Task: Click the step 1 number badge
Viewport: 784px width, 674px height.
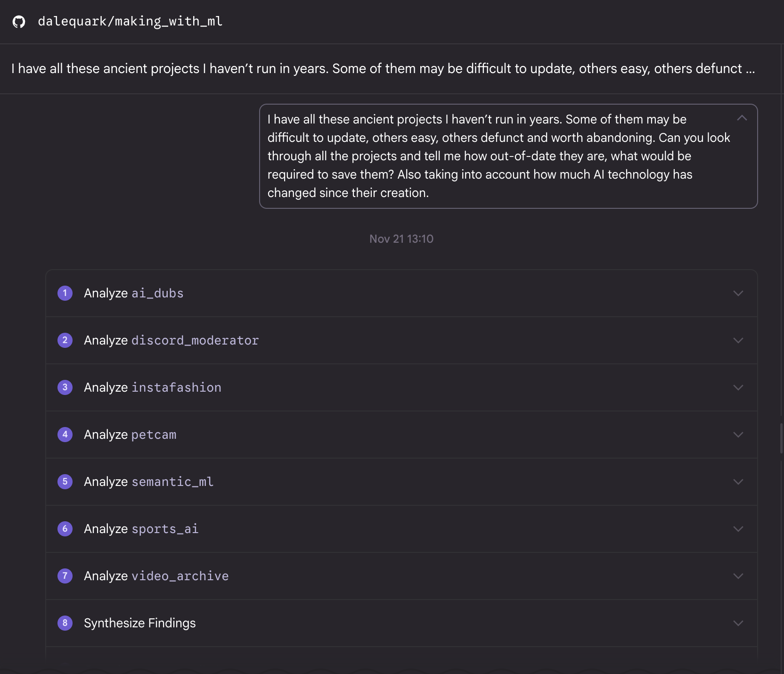Action: coord(65,293)
